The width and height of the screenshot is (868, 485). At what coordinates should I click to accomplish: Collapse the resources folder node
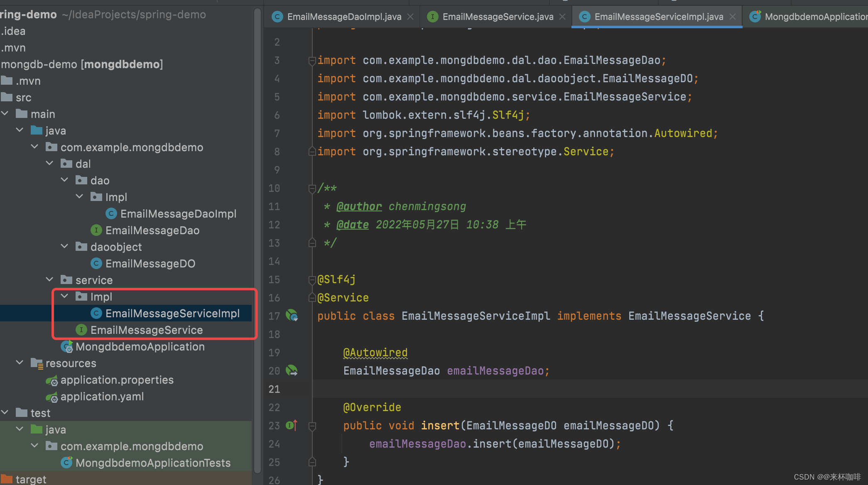click(20, 363)
